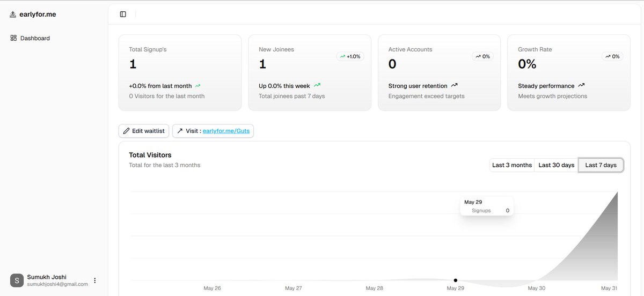Select Last 7 days range
644x296 pixels.
click(601, 165)
